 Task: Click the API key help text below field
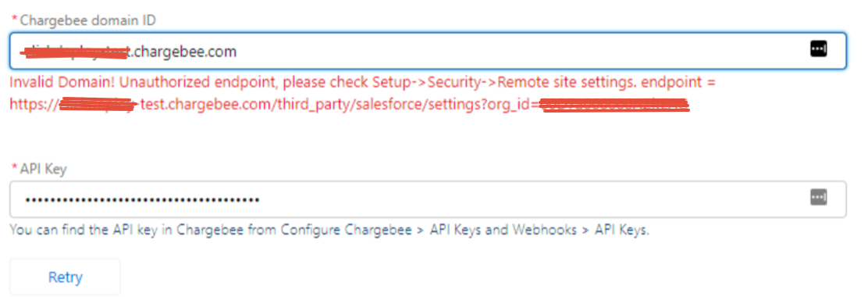329,230
